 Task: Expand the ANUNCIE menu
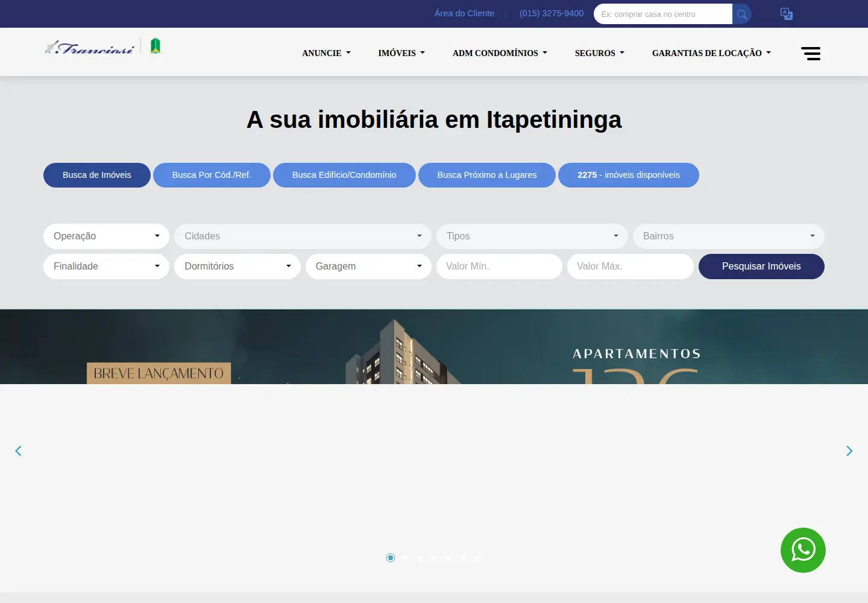pyautogui.click(x=326, y=53)
